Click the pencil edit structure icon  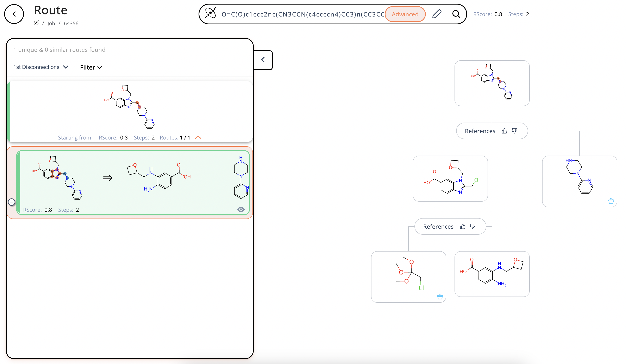click(x=437, y=14)
